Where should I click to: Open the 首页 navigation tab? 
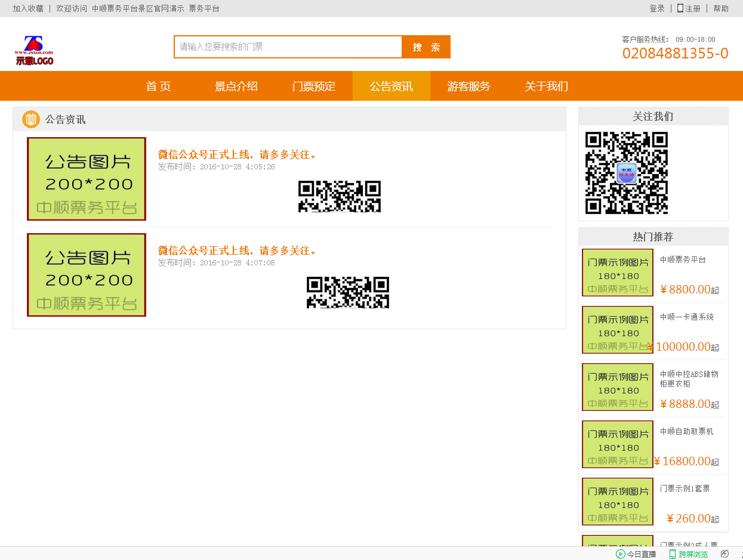tap(158, 86)
